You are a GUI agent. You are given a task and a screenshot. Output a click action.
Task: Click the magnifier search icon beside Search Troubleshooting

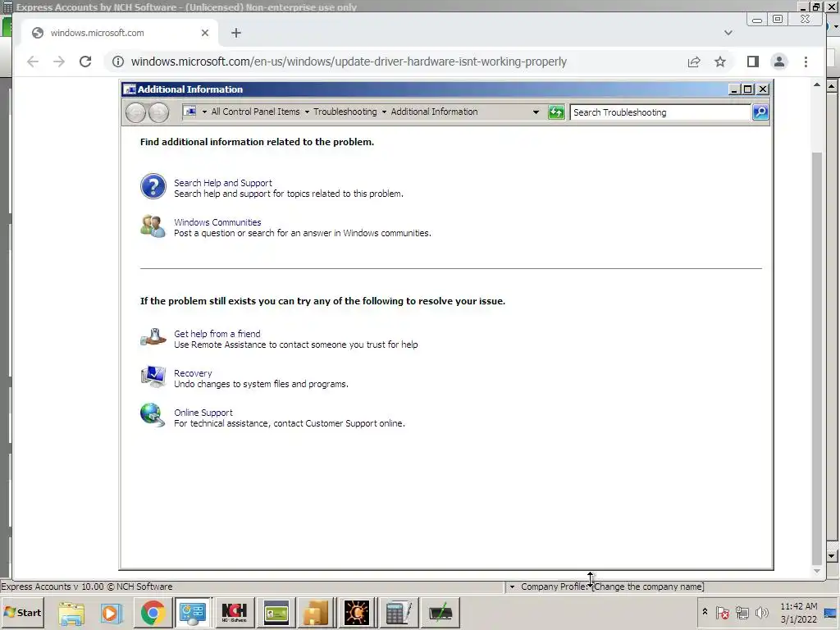(x=760, y=112)
